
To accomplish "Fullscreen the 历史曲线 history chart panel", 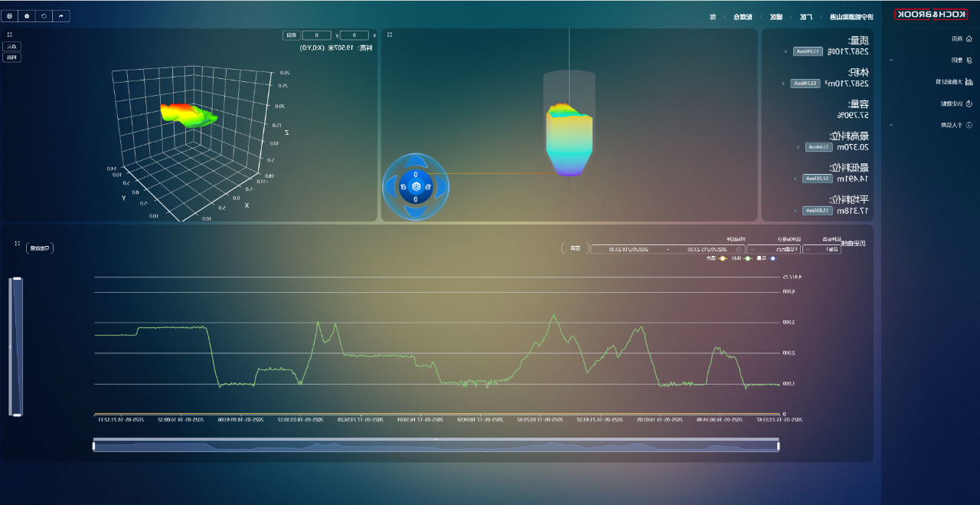I will (17, 244).
